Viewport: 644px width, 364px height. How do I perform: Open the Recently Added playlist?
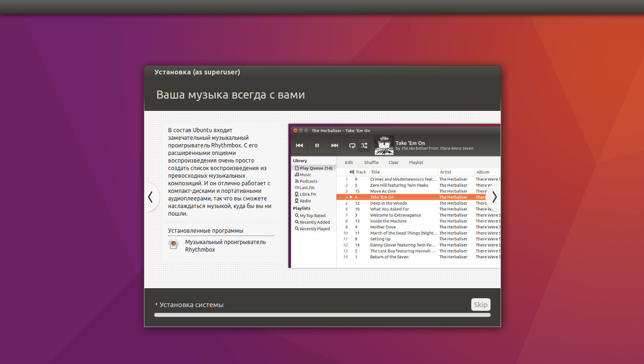pyautogui.click(x=313, y=222)
